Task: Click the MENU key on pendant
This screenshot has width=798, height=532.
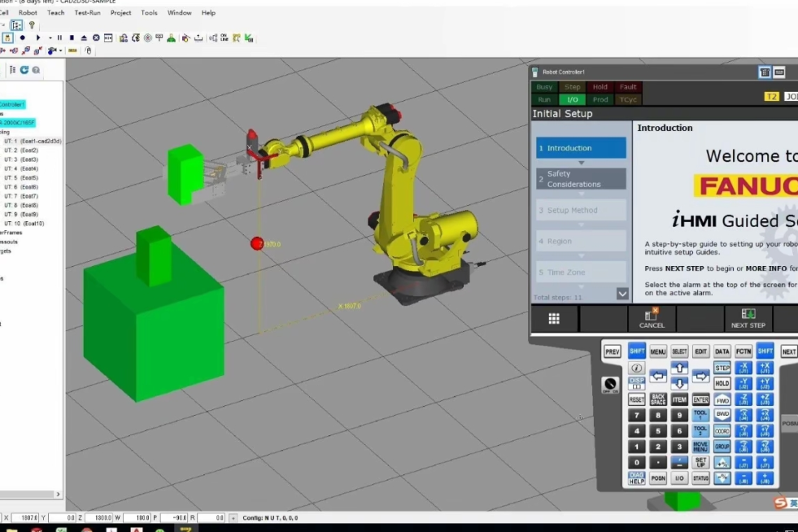Action: (657, 351)
